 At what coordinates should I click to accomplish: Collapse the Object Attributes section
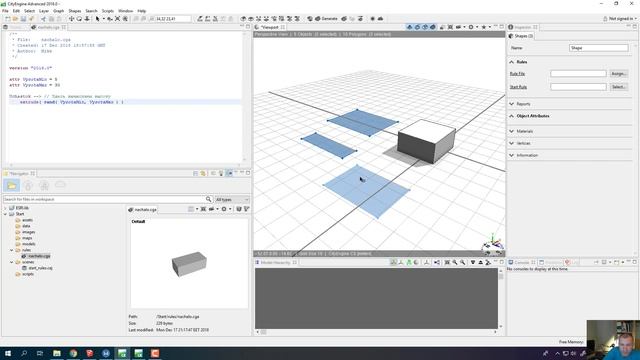coord(511,116)
